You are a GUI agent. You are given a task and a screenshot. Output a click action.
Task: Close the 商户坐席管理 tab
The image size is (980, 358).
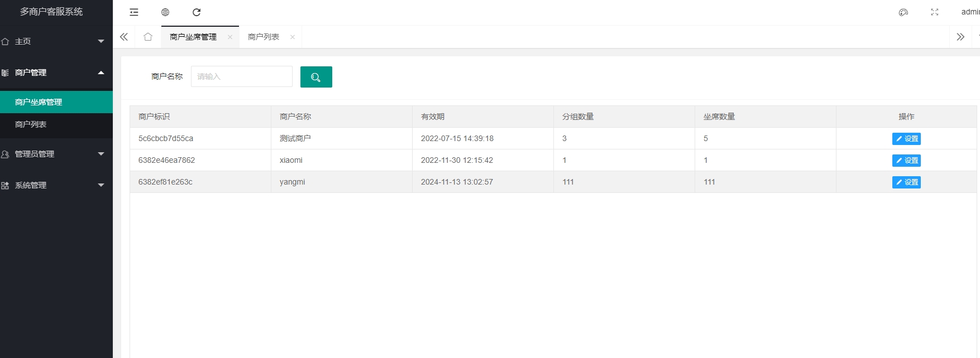click(230, 37)
